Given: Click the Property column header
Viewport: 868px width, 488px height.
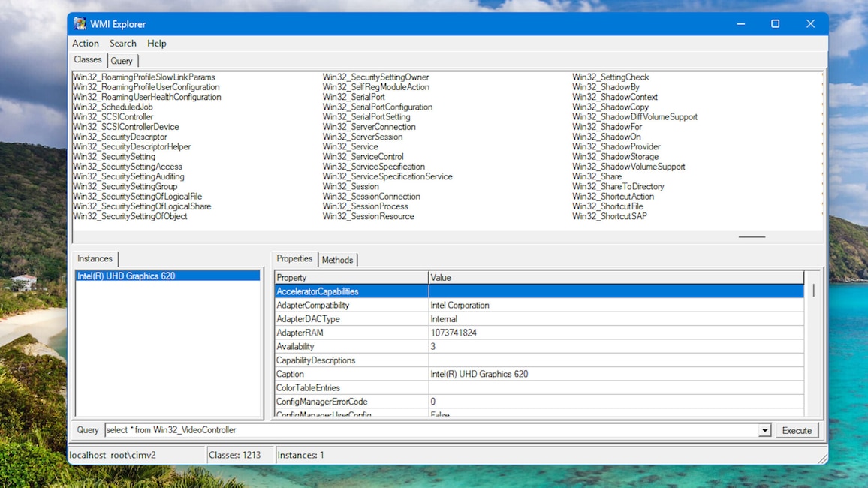Looking at the screenshot, I should pyautogui.click(x=351, y=277).
